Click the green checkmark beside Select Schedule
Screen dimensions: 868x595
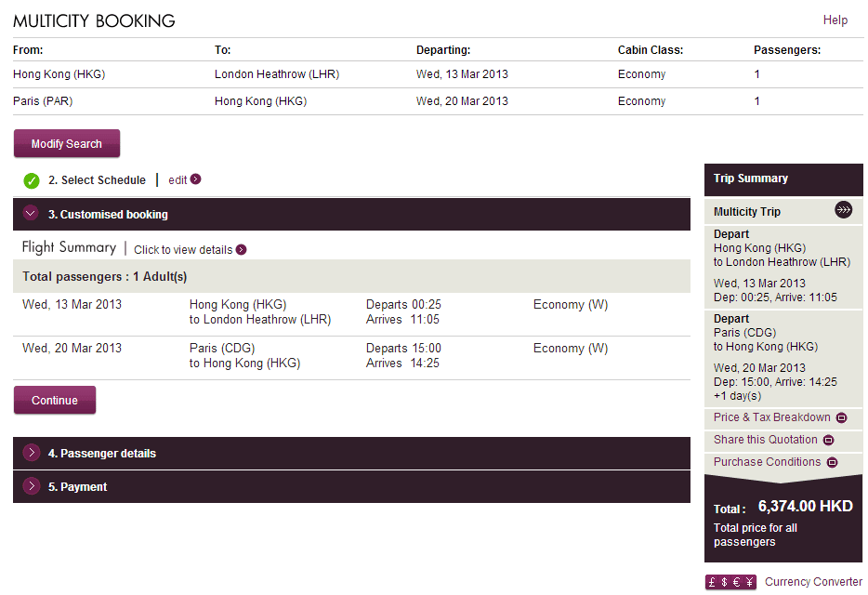tap(32, 180)
